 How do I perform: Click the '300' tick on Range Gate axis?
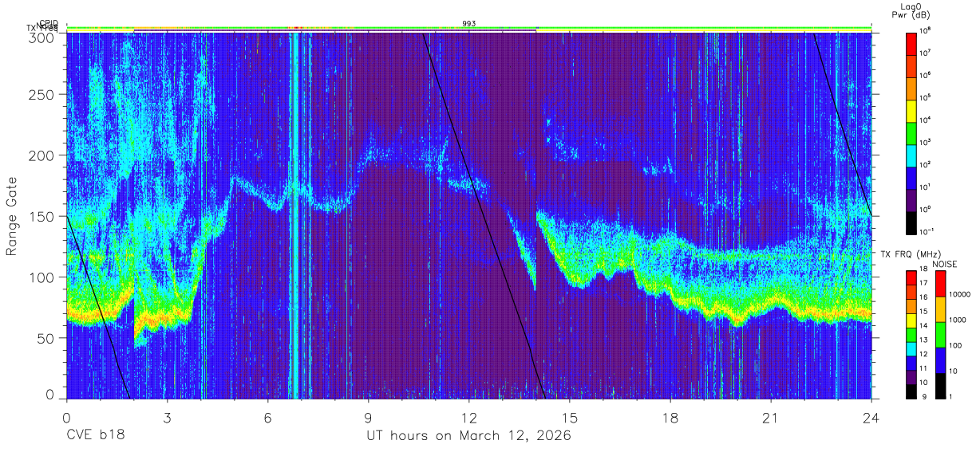[43, 37]
